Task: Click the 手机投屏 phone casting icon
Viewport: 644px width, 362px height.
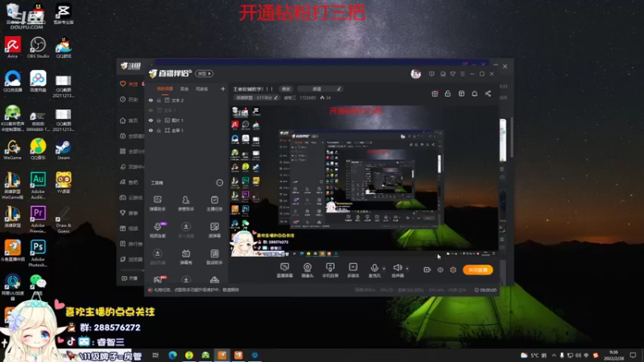Action: tap(330, 270)
